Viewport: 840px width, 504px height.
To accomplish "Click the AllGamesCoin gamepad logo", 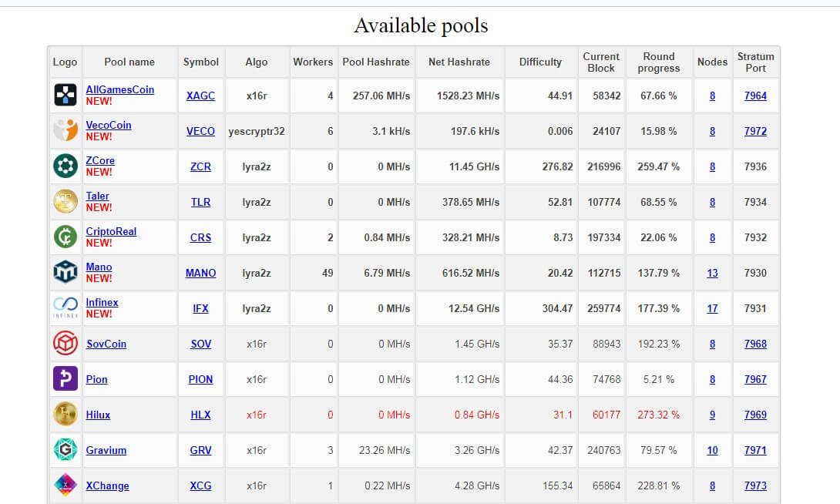I will tap(66, 96).
